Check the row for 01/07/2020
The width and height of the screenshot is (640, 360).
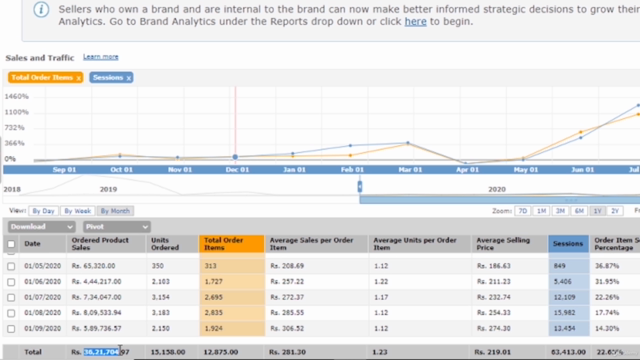[11, 298]
